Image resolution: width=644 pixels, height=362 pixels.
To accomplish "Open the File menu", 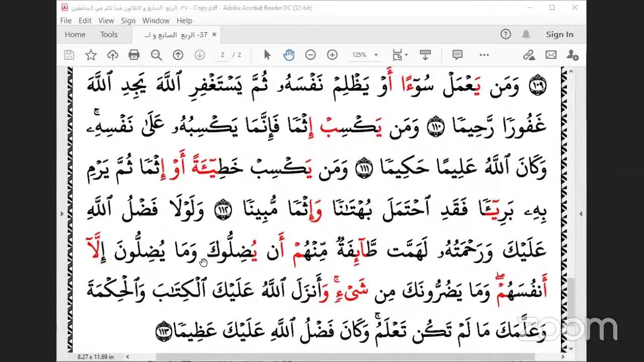I will tap(66, 21).
